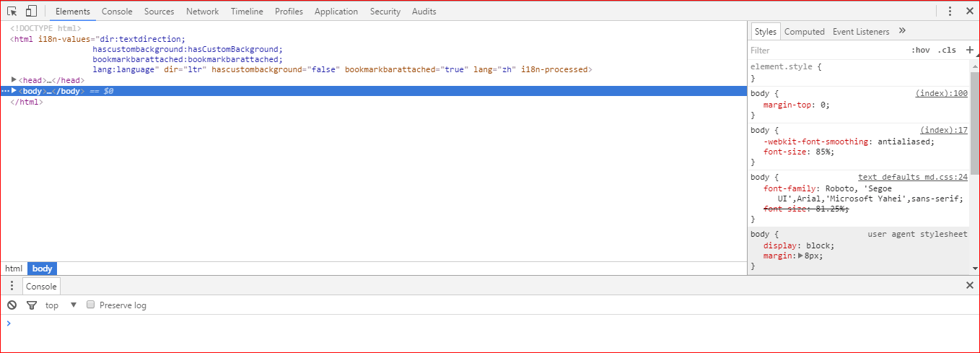Click the i18n-processed attribute
Screen dimensions: 980x353
point(554,69)
